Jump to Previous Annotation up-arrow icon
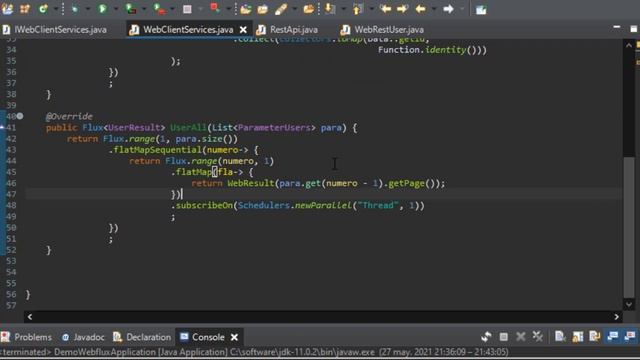This screenshot has width=640, height=360. coord(357,9)
